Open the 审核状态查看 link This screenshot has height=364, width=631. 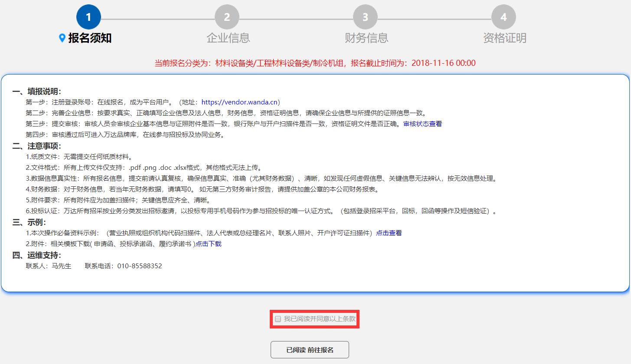pyautogui.click(x=422, y=124)
